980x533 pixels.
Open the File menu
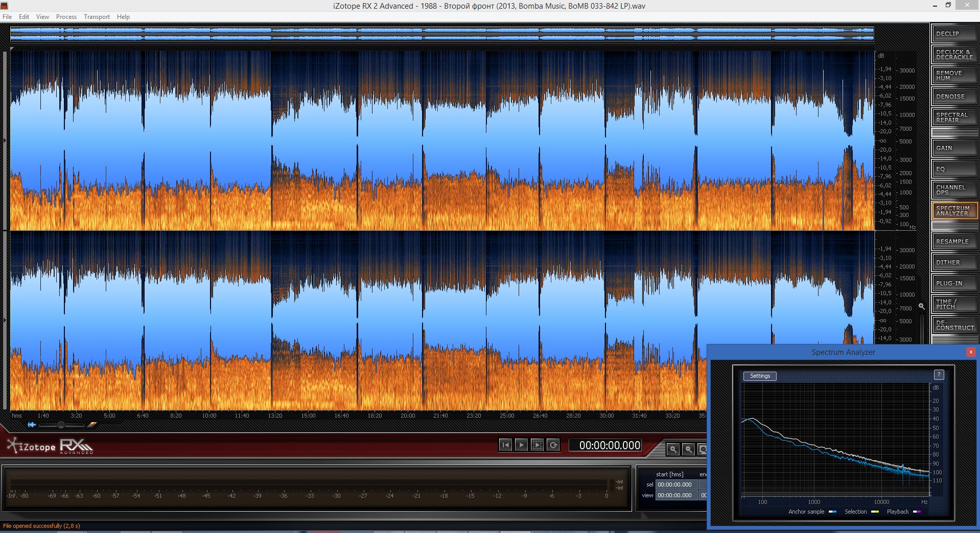7,17
